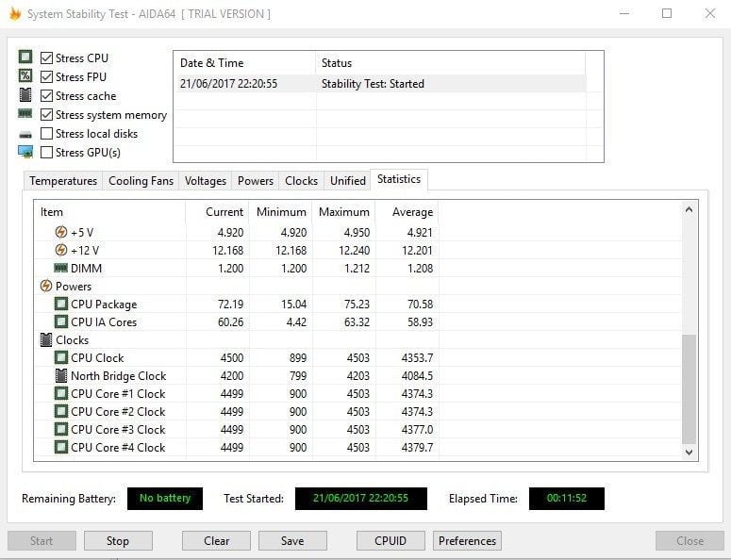731x560 pixels.
Task: Open the Preferences button
Action: (x=467, y=541)
